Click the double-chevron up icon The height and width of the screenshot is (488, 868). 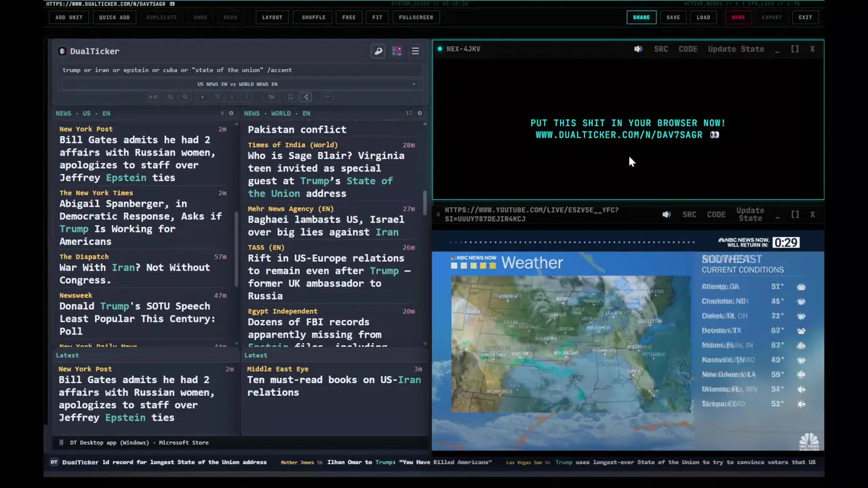(x=218, y=97)
